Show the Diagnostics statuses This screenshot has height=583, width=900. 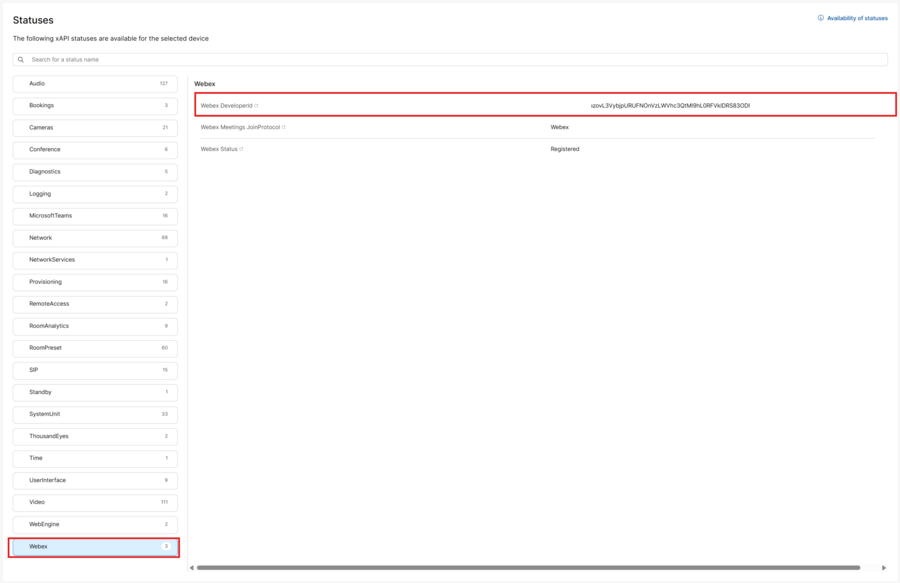95,172
